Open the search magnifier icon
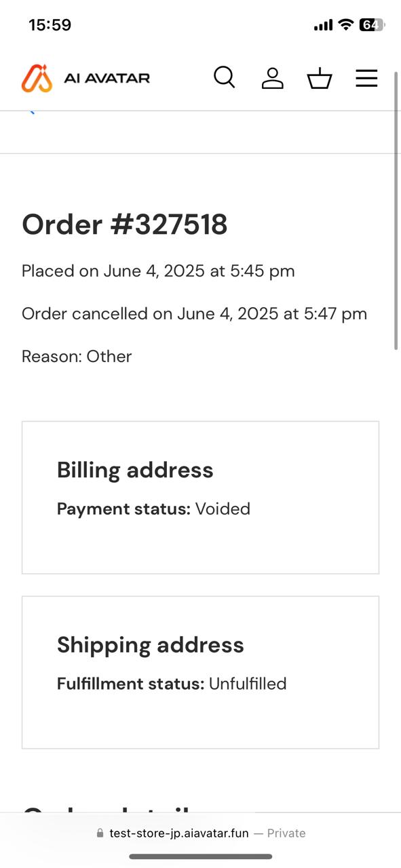 pos(225,77)
